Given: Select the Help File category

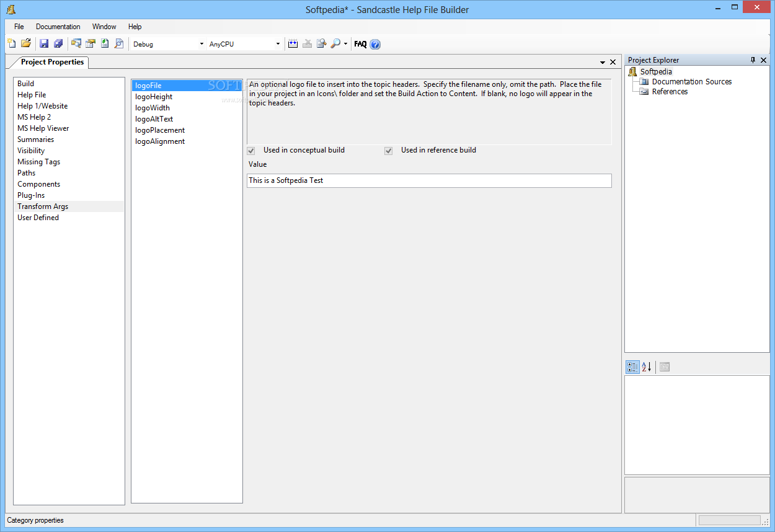Looking at the screenshot, I should click(x=69, y=95).
